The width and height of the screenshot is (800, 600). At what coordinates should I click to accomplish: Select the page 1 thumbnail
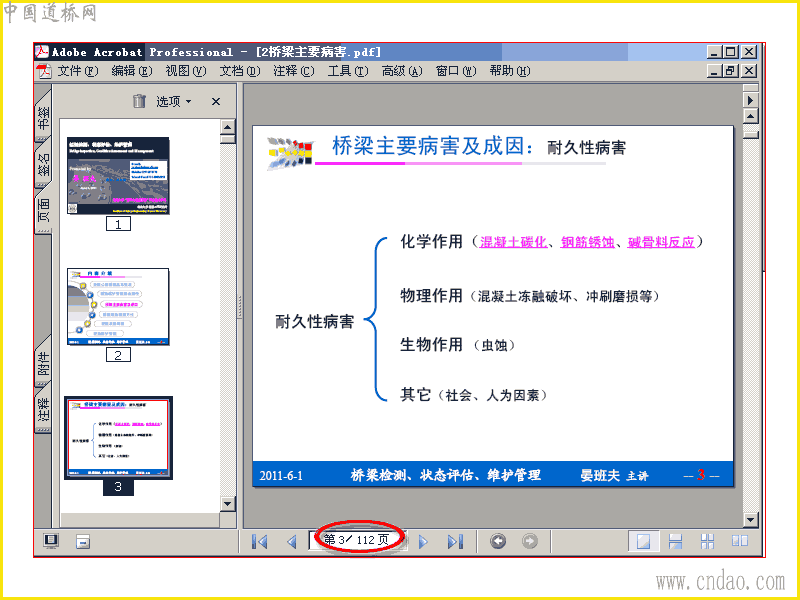click(118, 176)
